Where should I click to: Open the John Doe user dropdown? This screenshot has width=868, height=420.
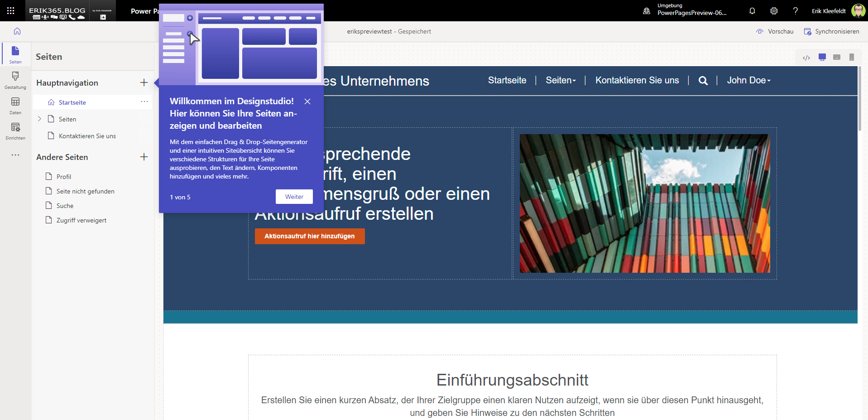748,80
